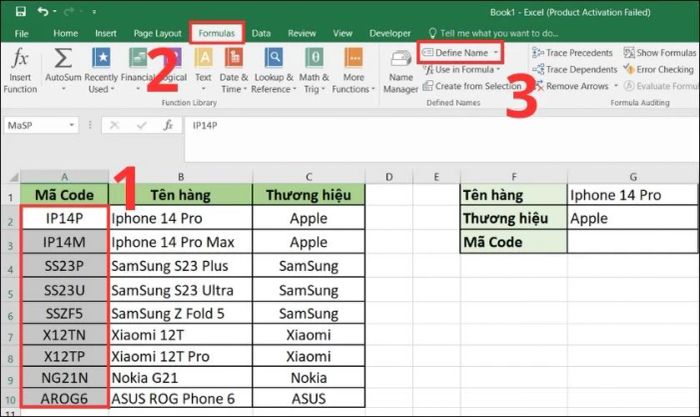Select column D header

(389, 177)
